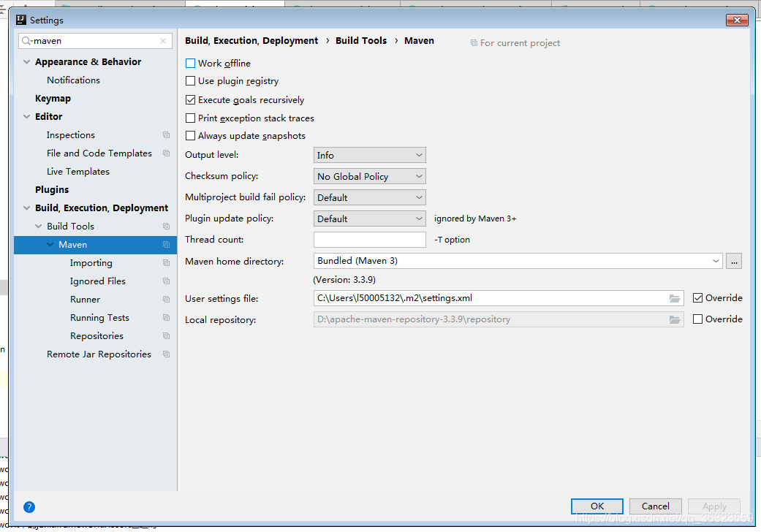Enable Work offline checkbox
761x532 pixels.
pos(191,63)
